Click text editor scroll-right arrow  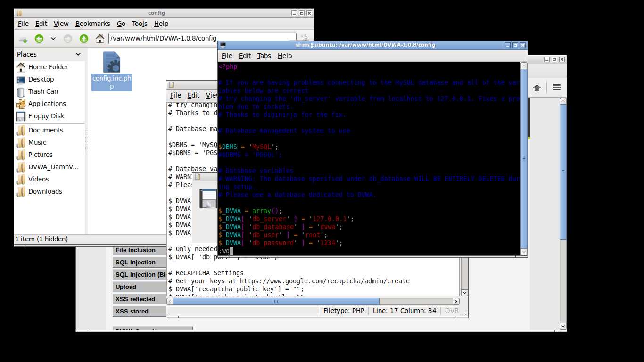456,301
